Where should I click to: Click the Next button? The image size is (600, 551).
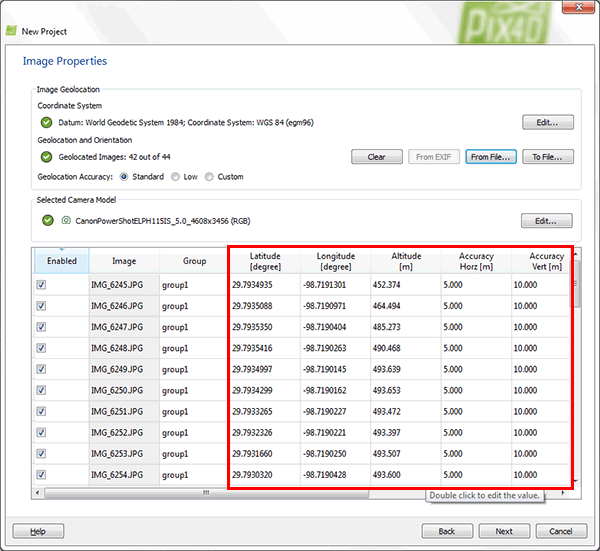tap(504, 531)
